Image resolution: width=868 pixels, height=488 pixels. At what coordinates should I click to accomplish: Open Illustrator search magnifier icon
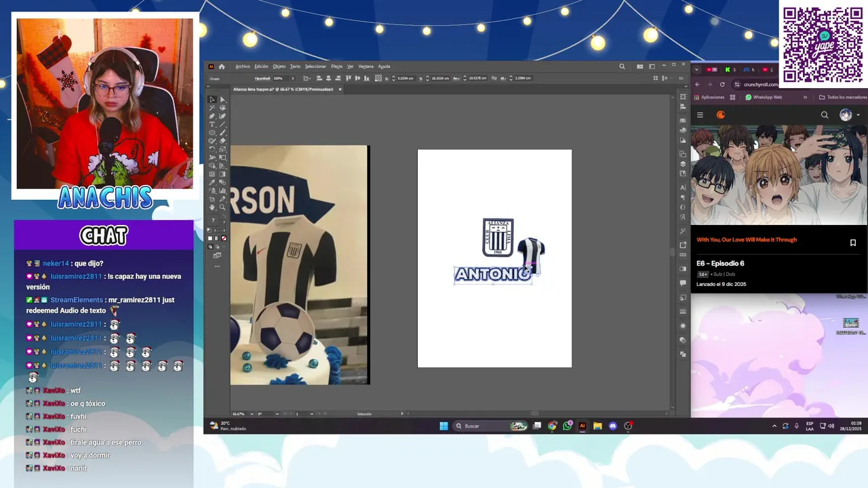point(622,66)
